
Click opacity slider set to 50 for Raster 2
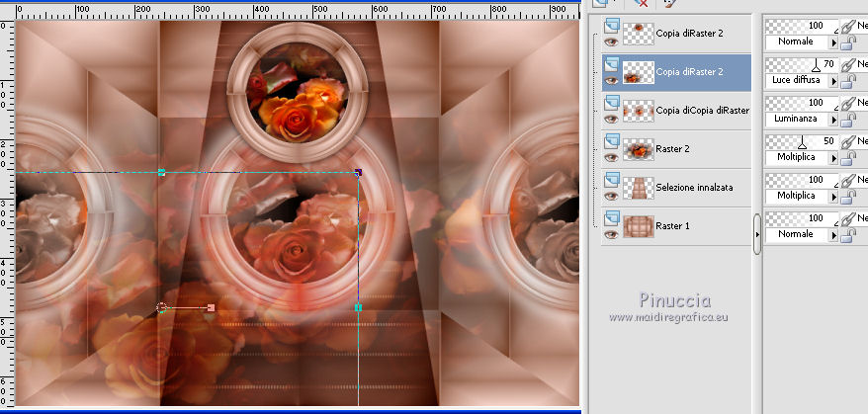click(802, 142)
